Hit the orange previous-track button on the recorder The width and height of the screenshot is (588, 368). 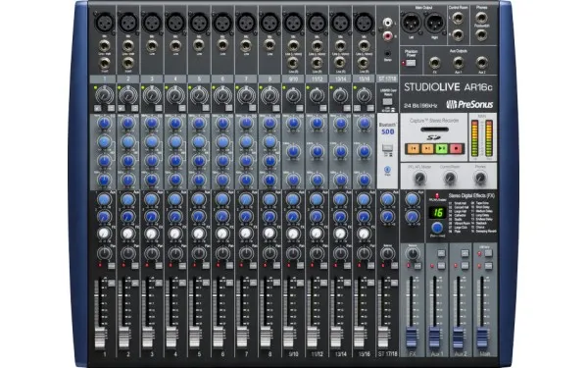[414, 148]
